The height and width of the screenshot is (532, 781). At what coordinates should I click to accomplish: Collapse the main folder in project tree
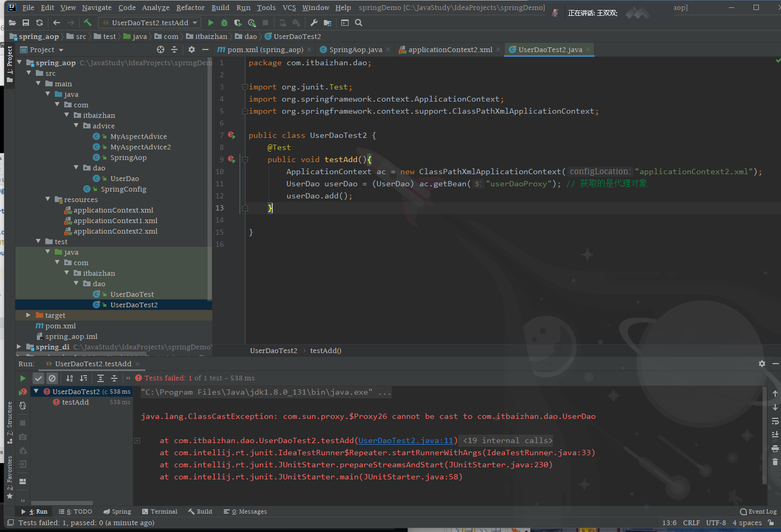(38, 83)
